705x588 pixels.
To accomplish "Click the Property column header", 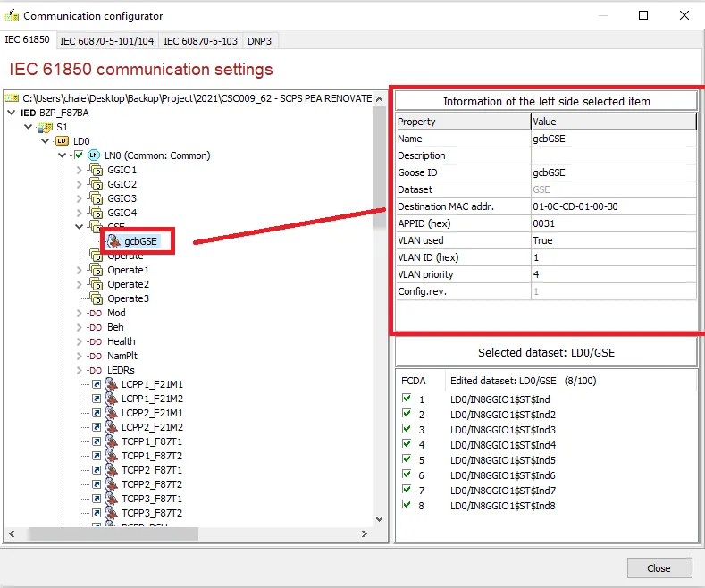I will pos(463,122).
